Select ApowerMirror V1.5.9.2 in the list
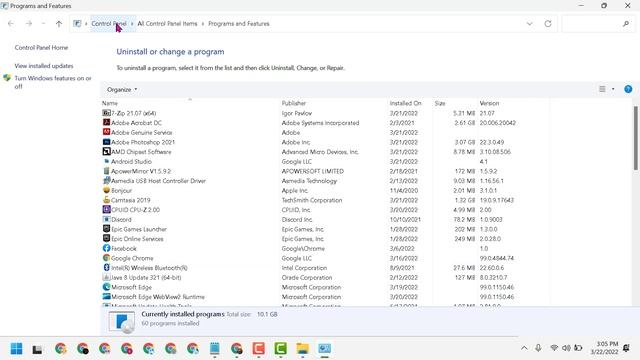 (141, 171)
